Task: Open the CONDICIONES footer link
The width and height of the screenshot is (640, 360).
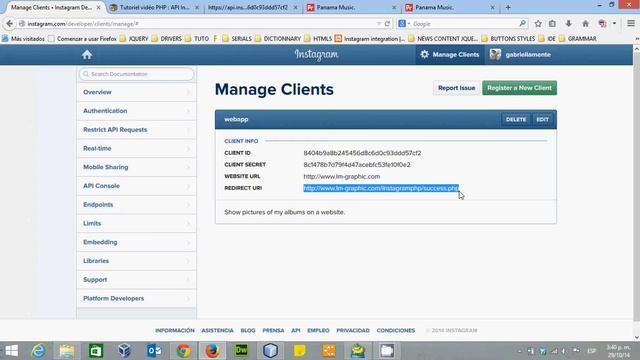Action: click(396, 331)
